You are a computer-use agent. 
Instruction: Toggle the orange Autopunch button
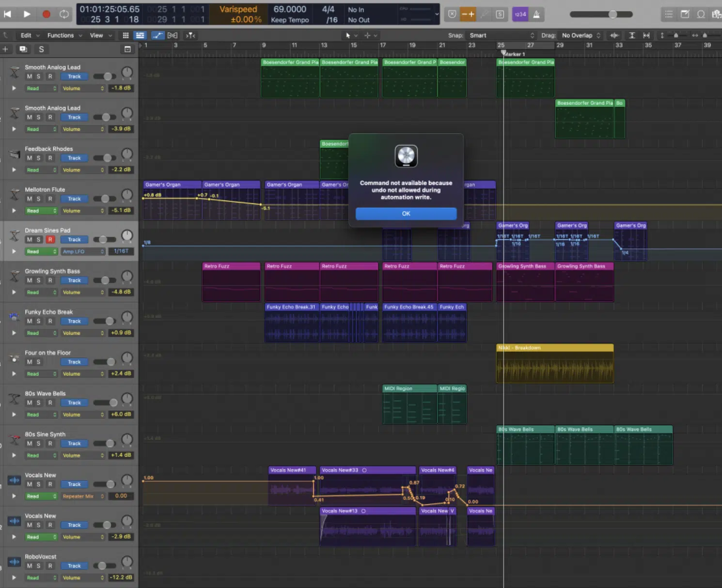(x=468, y=14)
